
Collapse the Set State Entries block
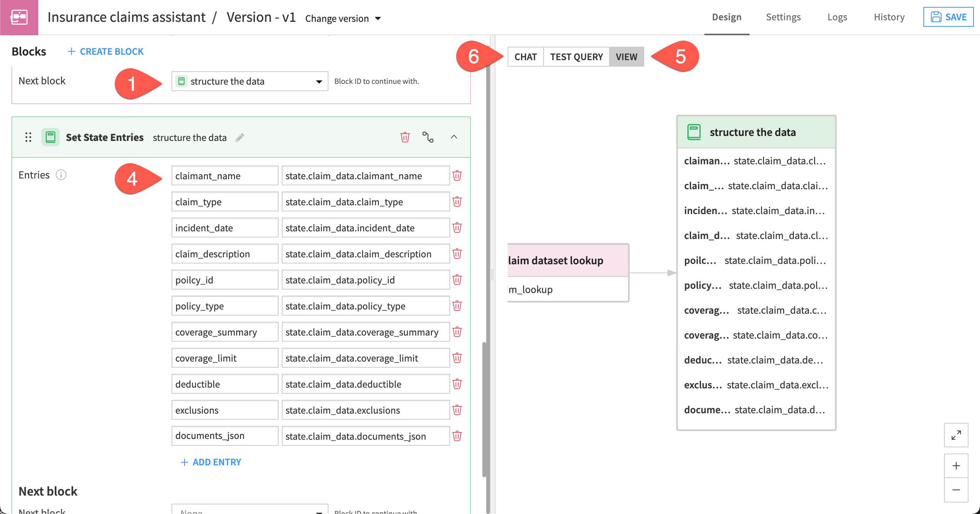point(454,137)
